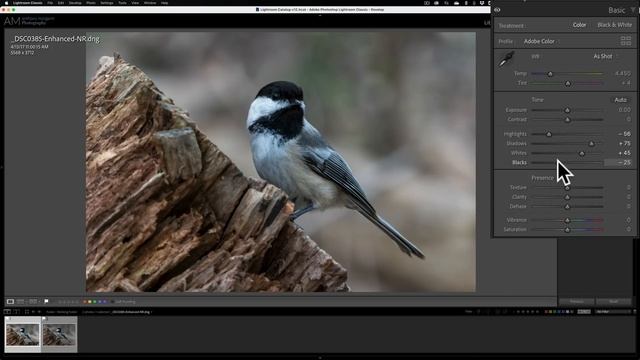Click the second window icon on filmstrip bar
640x360 pixels.
pyautogui.click(x=16, y=312)
